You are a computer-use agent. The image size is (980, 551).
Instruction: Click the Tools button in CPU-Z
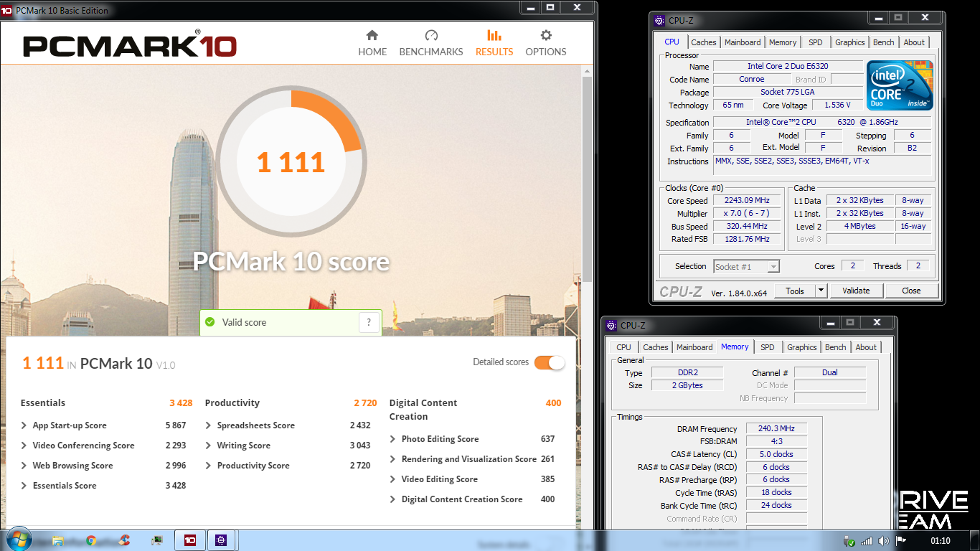click(x=795, y=291)
